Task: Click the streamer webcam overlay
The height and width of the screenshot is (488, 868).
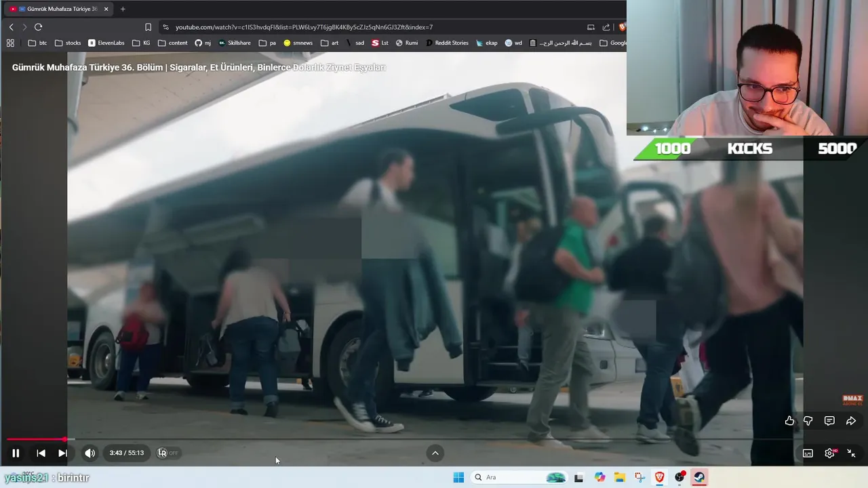Action: pyautogui.click(x=747, y=68)
